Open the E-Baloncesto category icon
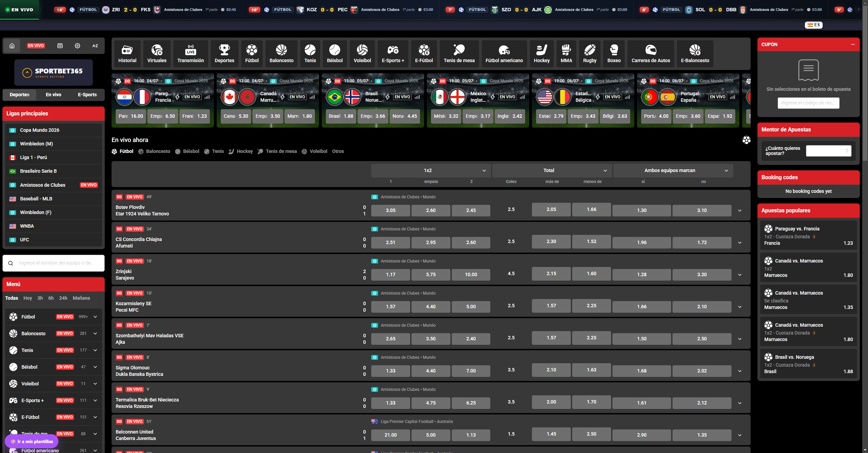Image resolution: width=868 pixels, height=453 pixels. click(695, 54)
